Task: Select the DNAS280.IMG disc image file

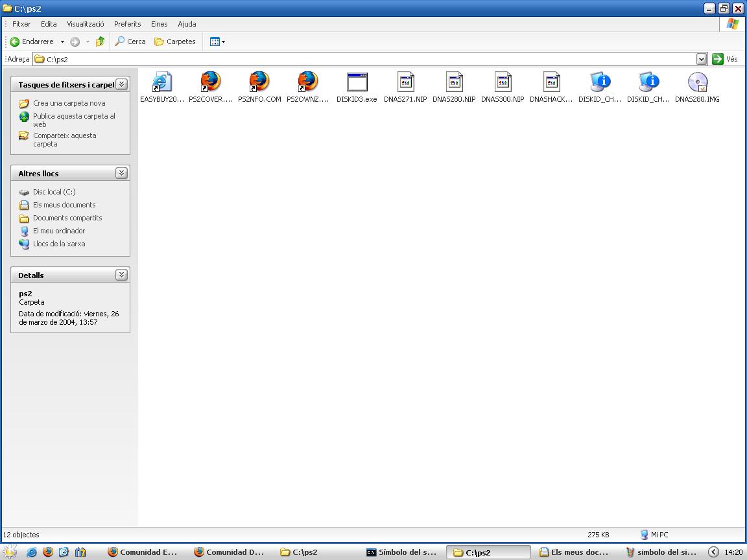Action: [x=697, y=83]
